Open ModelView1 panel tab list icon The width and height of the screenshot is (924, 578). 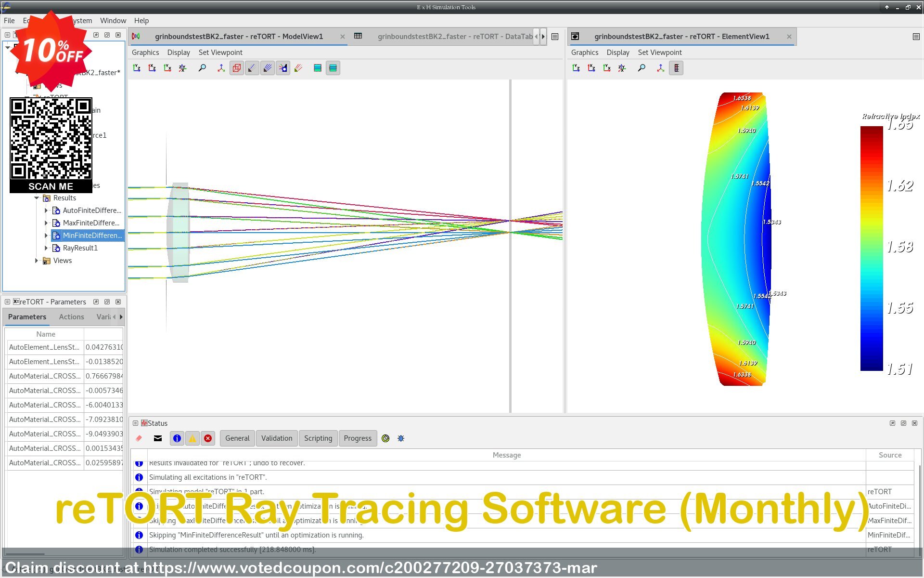point(555,37)
